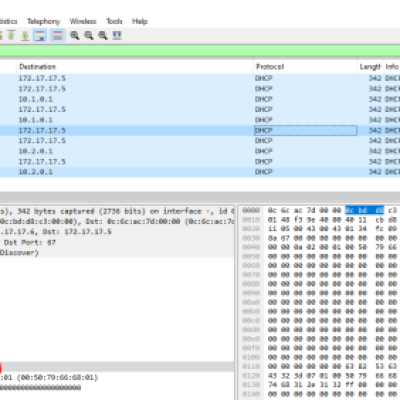Open the Wireless menu
Image resolution: width=400 pixels, height=400 pixels.
[83, 21]
